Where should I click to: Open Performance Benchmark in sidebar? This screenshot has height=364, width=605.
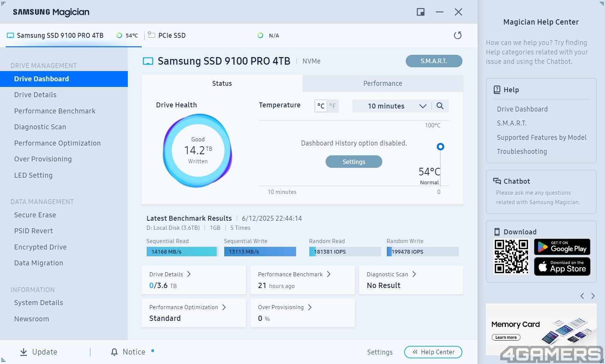[64, 111]
